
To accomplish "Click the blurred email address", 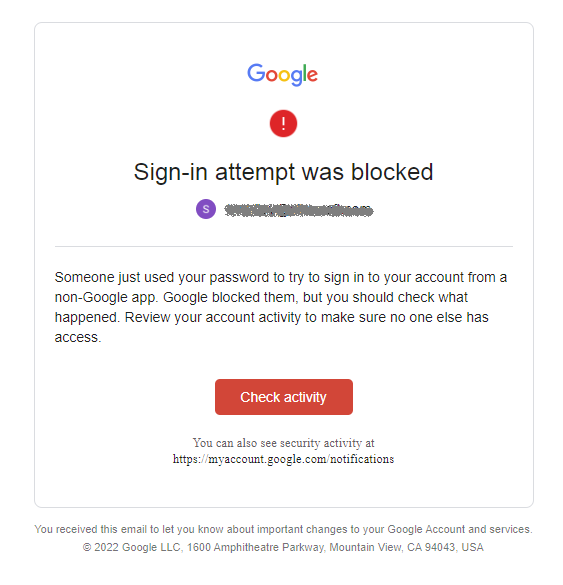I will [298, 210].
